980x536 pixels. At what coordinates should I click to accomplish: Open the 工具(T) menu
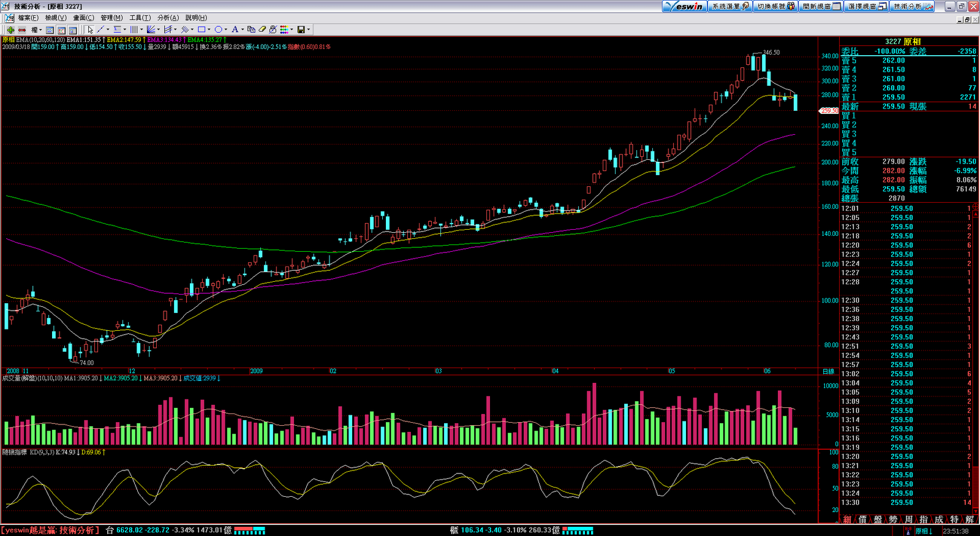(140, 18)
